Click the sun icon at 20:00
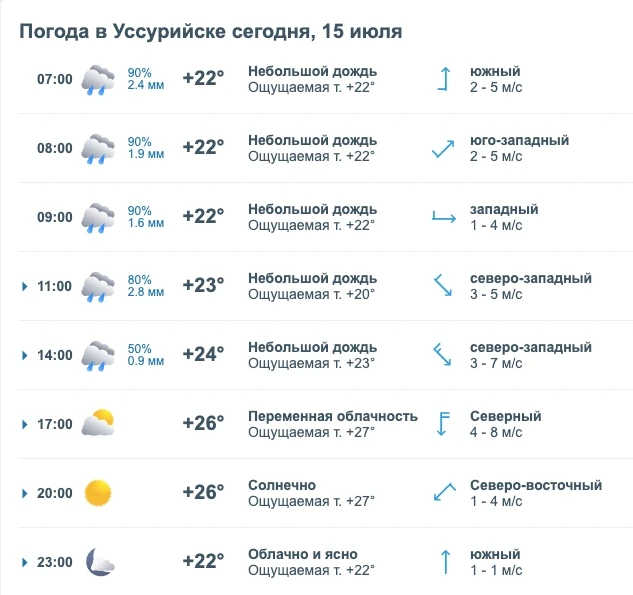The height and width of the screenshot is (595, 633). pos(98,493)
